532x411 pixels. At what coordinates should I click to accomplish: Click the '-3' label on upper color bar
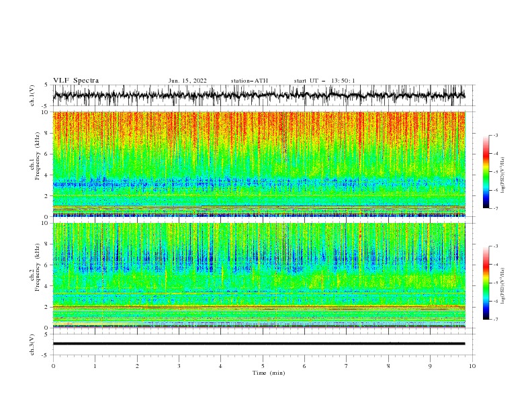click(495, 135)
